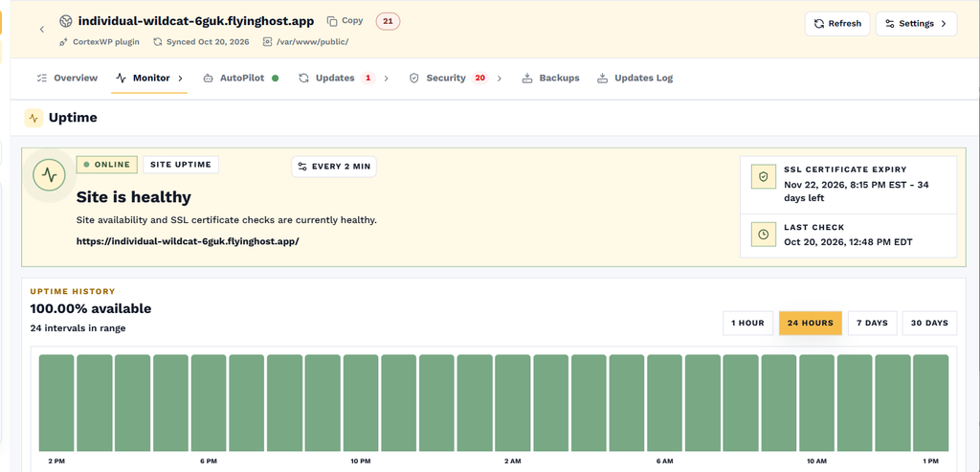Click the Updates count badge 1
This screenshot has width=980, height=472.
tap(368, 79)
